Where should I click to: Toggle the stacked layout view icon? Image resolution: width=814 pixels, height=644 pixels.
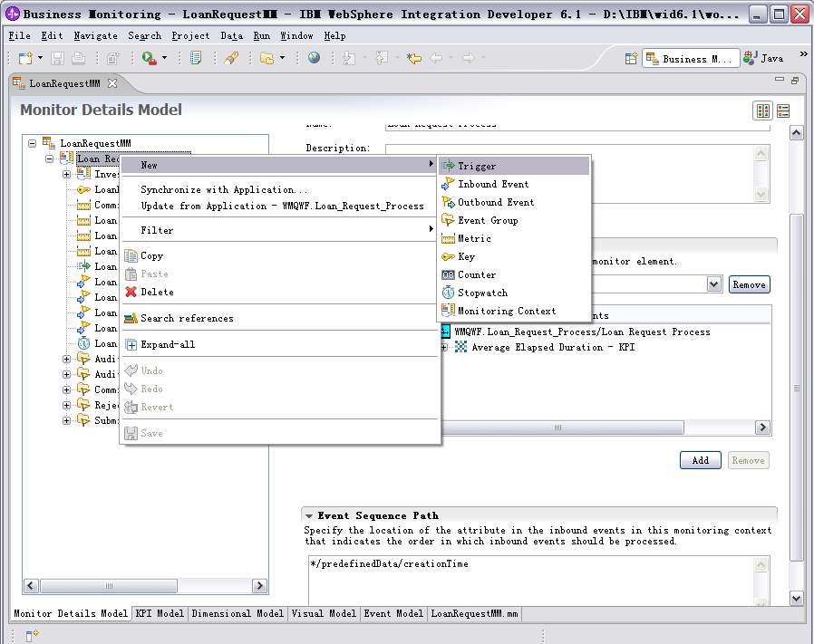pos(783,111)
